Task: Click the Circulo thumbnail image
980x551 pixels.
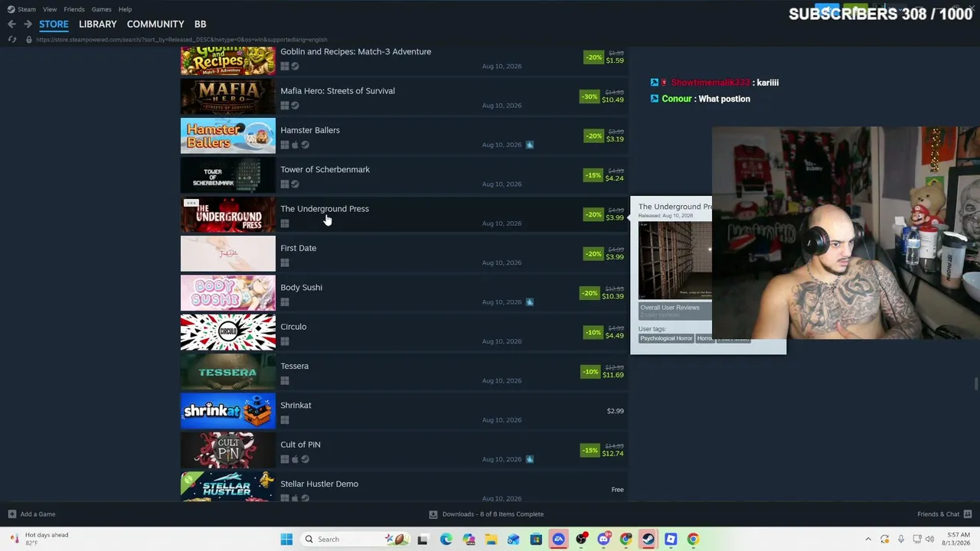Action: (227, 333)
